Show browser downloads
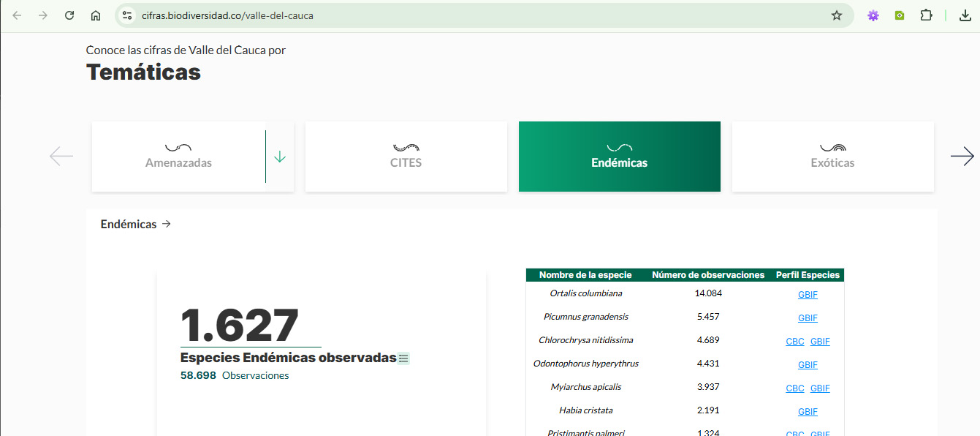The image size is (980, 436). pyautogui.click(x=964, y=15)
